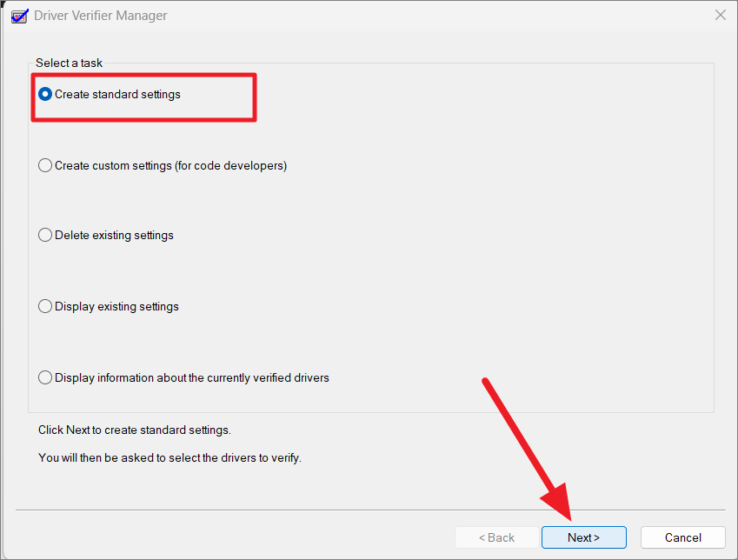Click the Cancel button
The image size is (738, 560).
pyautogui.click(x=683, y=537)
